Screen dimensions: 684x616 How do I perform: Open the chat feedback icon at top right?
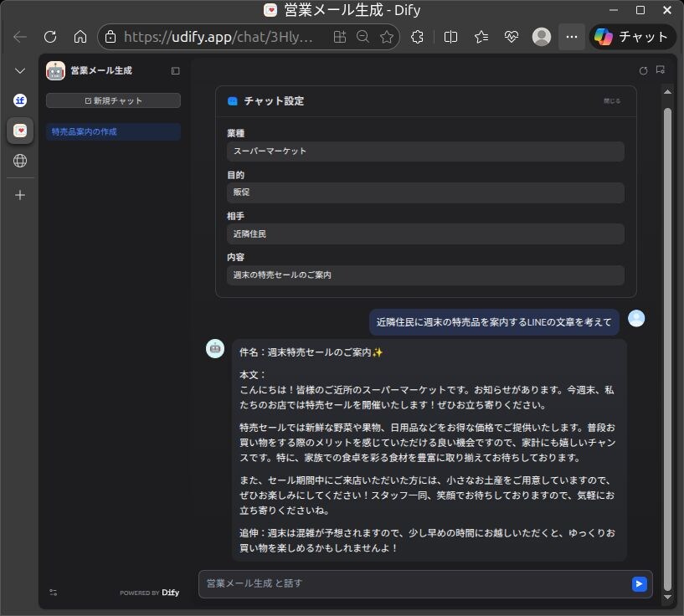(x=661, y=69)
